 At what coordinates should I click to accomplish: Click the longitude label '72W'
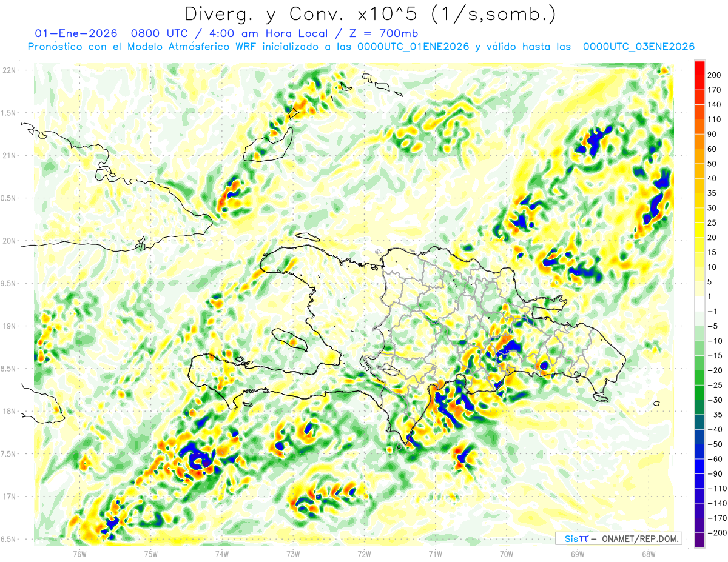click(364, 554)
